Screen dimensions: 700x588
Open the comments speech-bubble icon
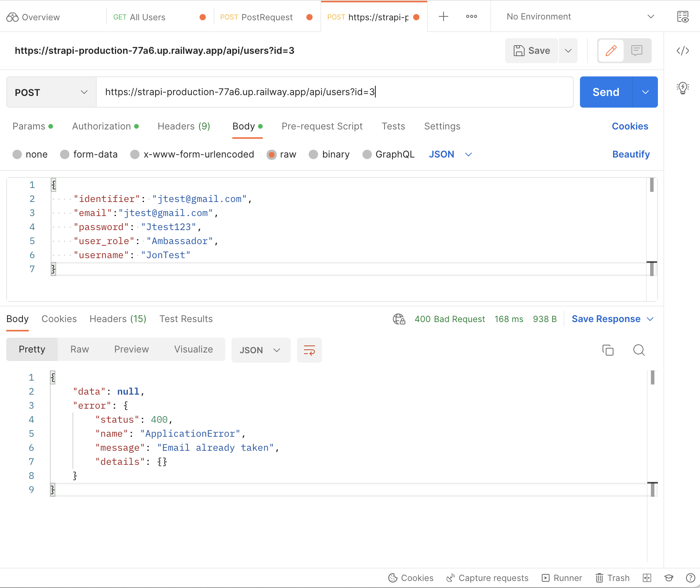637,51
